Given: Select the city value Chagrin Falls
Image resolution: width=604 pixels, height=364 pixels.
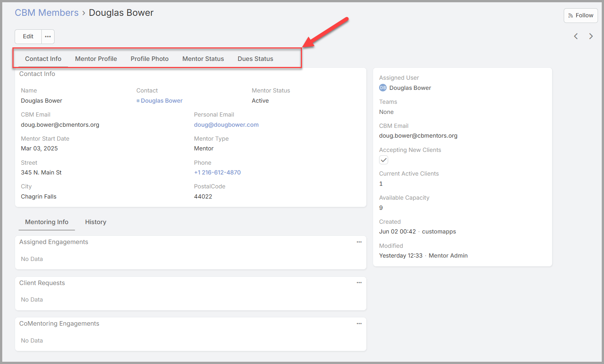Looking at the screenshot, I should click(x=39, y=196).
